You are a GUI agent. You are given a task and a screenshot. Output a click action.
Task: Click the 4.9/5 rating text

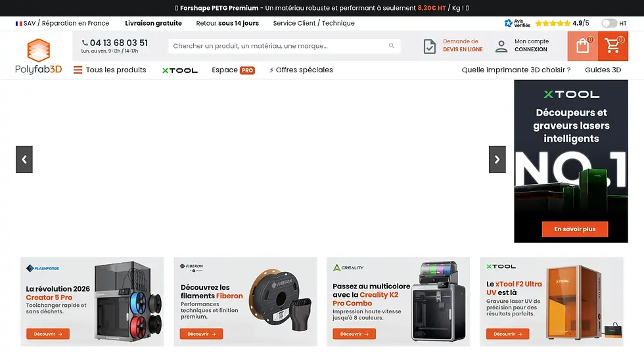581,24
